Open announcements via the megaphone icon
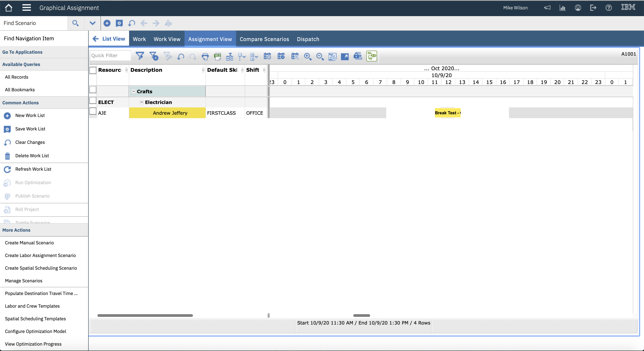The height and width of the screenshot is (351, 644). (x=547, y=8)
